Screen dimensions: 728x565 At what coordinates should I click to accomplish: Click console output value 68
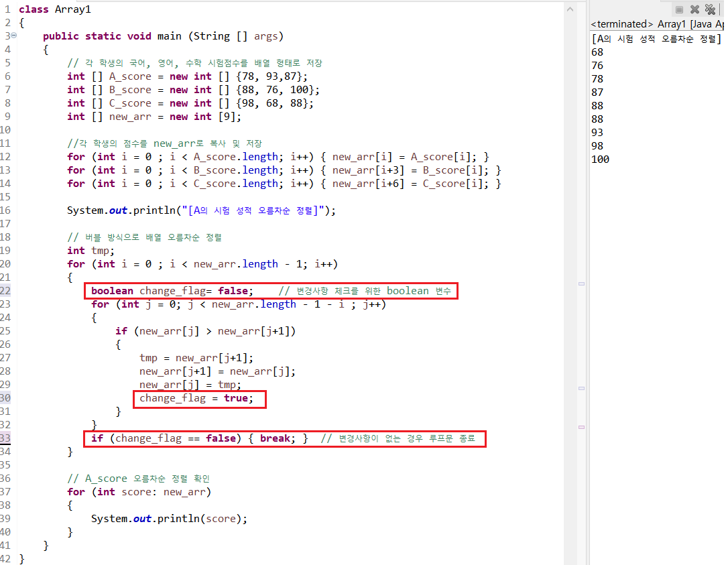coord(597,52)
